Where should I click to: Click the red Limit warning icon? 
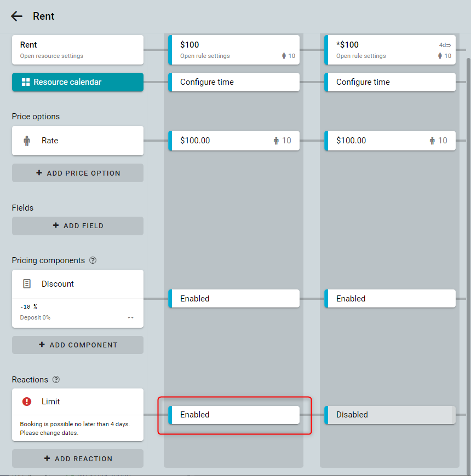(27, 402)
